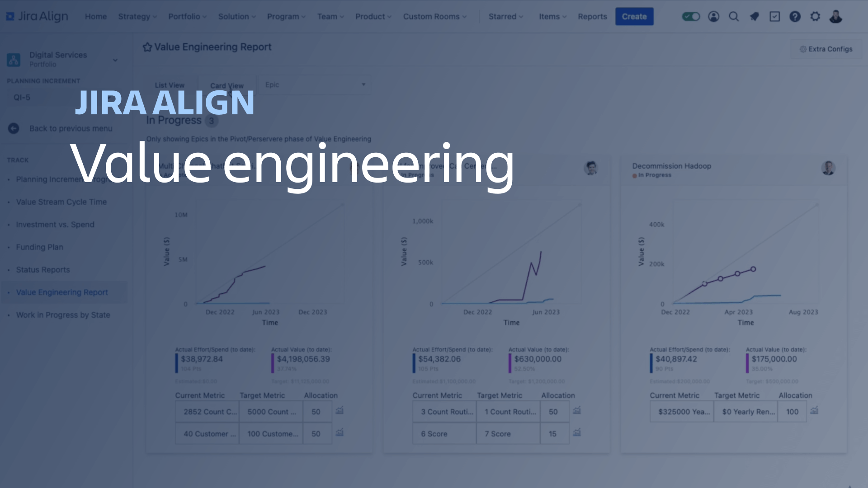
Task: Open the search panel icon
Action: coord(734,16)
